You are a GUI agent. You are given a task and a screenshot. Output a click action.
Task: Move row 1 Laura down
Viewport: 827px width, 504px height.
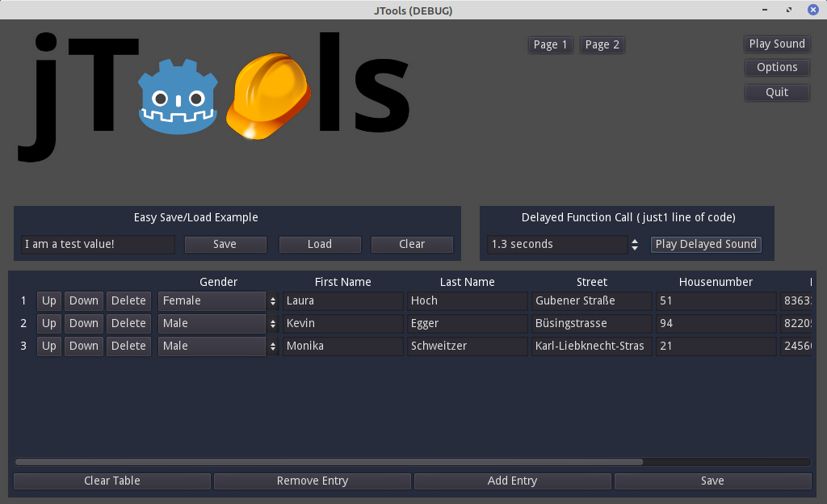coord(84,300)
